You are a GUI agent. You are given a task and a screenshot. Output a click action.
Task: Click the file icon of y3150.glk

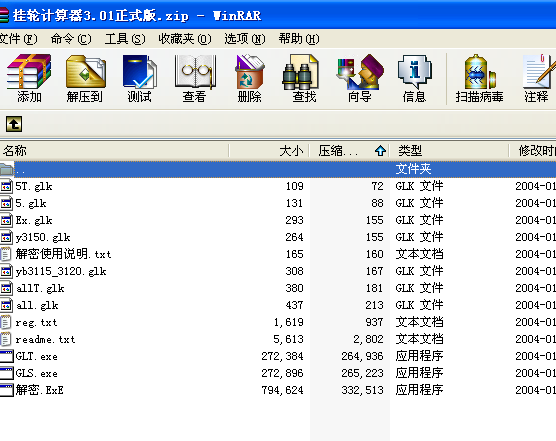click(6, 237)
